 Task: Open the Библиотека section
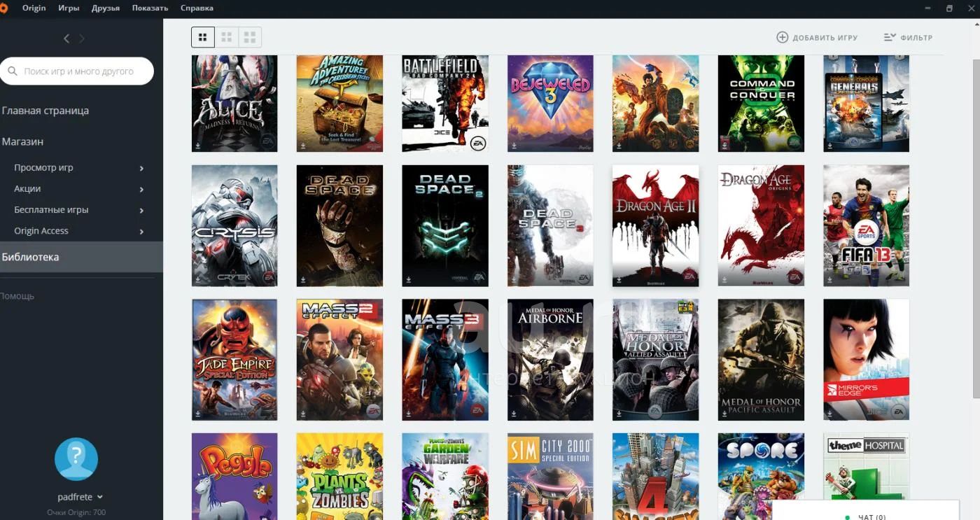pyautogui.click(x=81, y=257)
